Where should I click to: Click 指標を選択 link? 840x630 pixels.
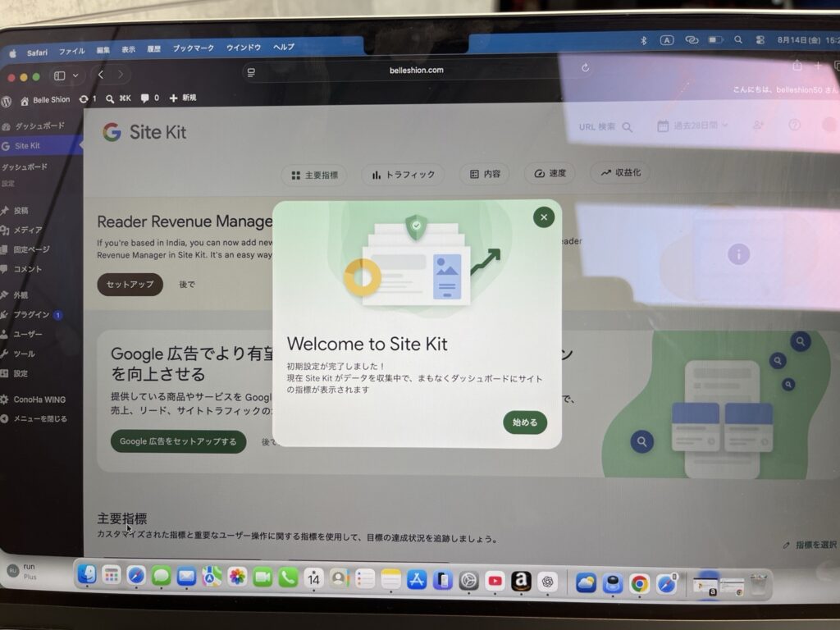coord(810,545)
